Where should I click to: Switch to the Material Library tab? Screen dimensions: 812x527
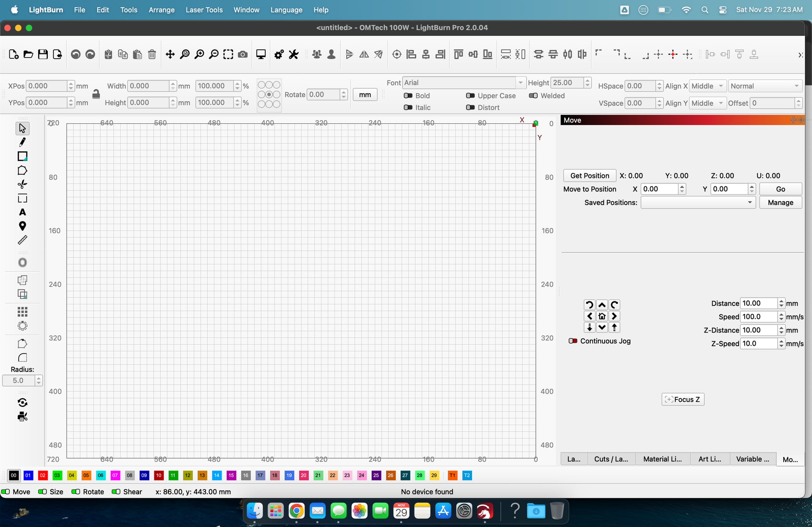coord(662,459)
